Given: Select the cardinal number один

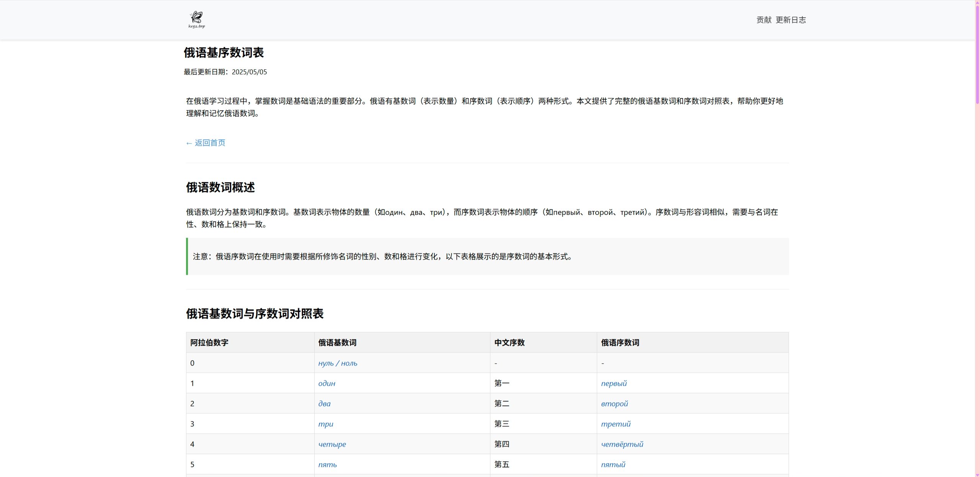Looking at the screenshot, I should click(327, 383).
